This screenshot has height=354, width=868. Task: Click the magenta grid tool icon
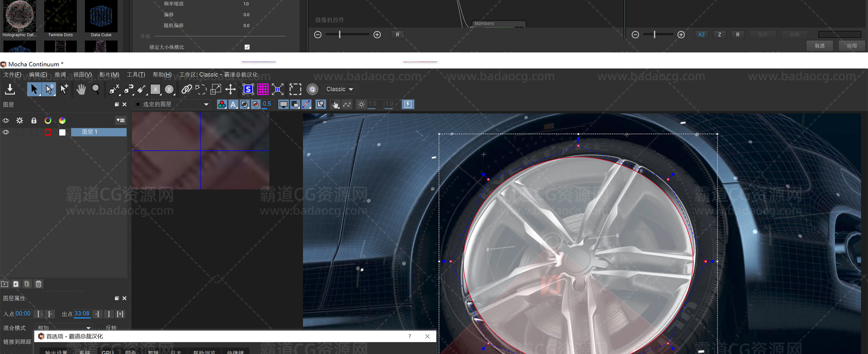pos(263,90)
